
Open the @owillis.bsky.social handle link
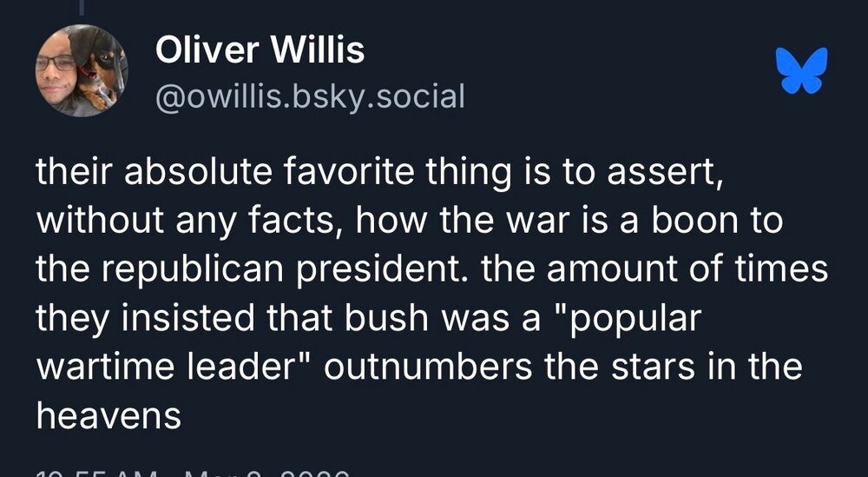309,96
